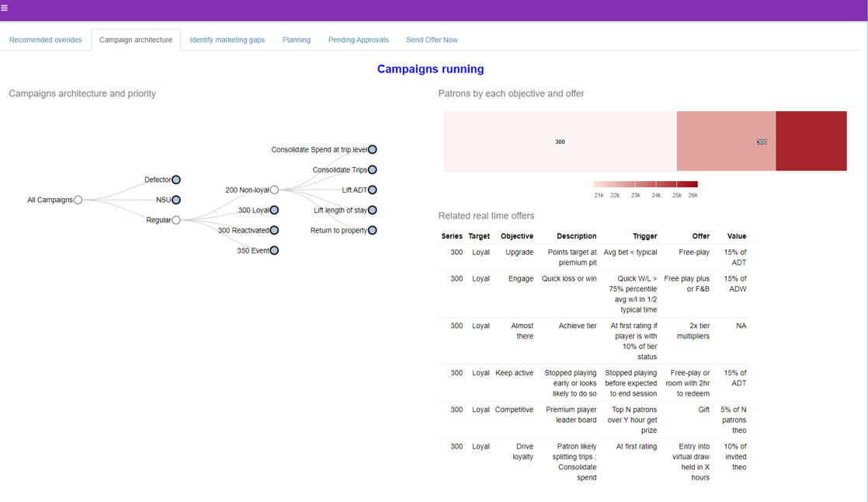Click the lightest treemap block labeled 300

tap(560, 141)
